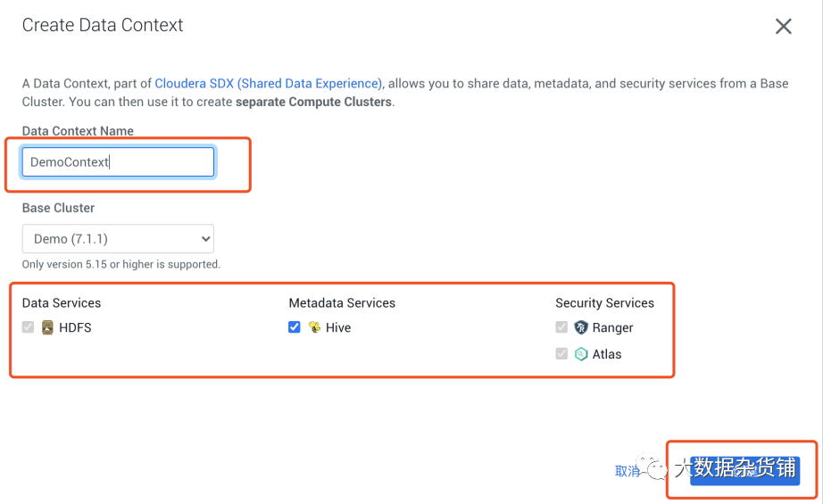Click the Base Cluster field label
Image resolution: width=823 pixels, height=504 pixels.
(58, 208)
